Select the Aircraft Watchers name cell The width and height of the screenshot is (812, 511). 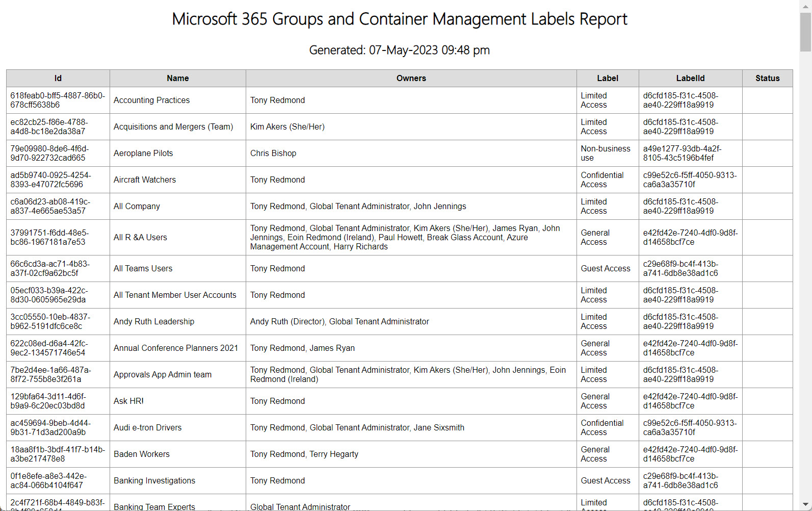tap(177, 180)
